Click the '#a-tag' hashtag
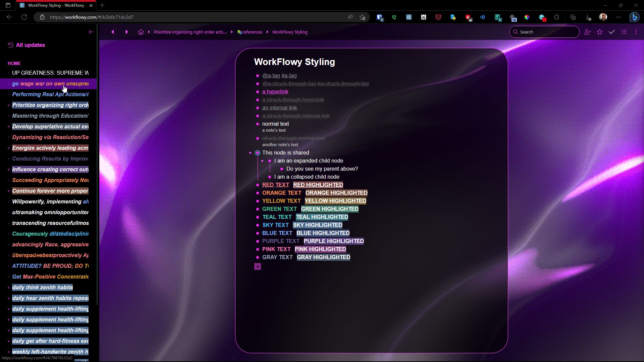644x362 pixels. (289, 76)
